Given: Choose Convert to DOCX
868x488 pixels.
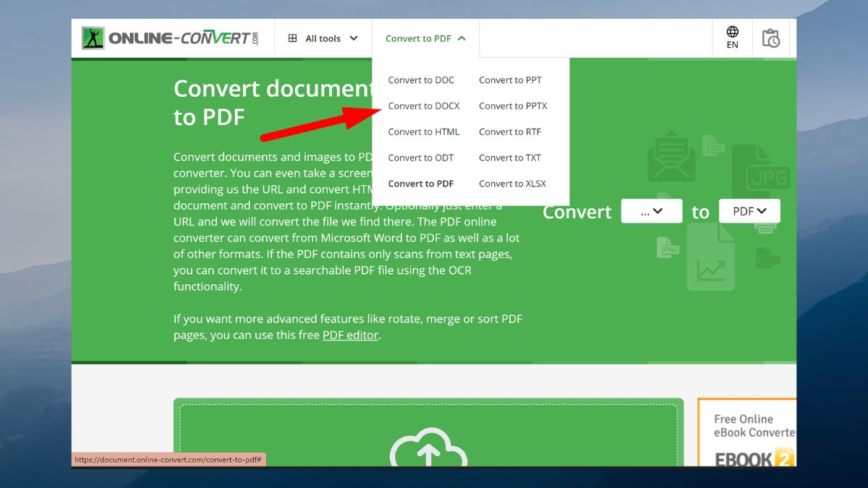Looking at the screenshot, I should (424, 106).
